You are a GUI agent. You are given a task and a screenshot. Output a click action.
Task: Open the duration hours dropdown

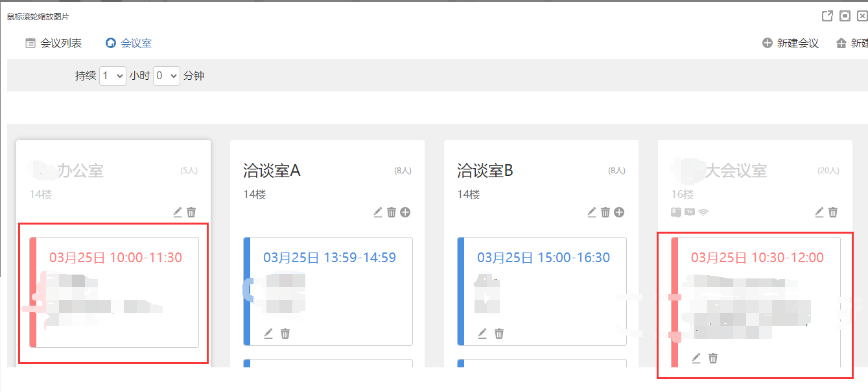click(x=112, y=76)
